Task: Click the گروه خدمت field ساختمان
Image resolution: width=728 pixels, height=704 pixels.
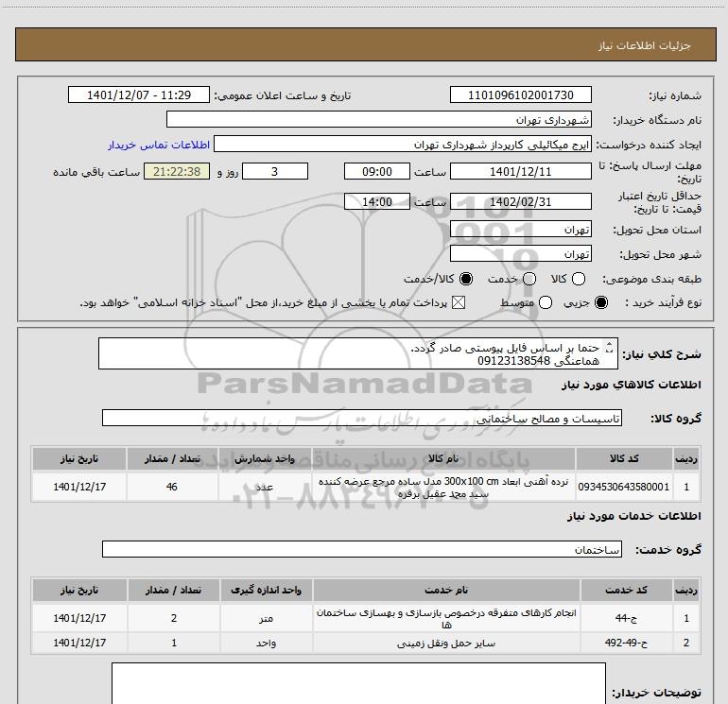Action: click(362, 549)
